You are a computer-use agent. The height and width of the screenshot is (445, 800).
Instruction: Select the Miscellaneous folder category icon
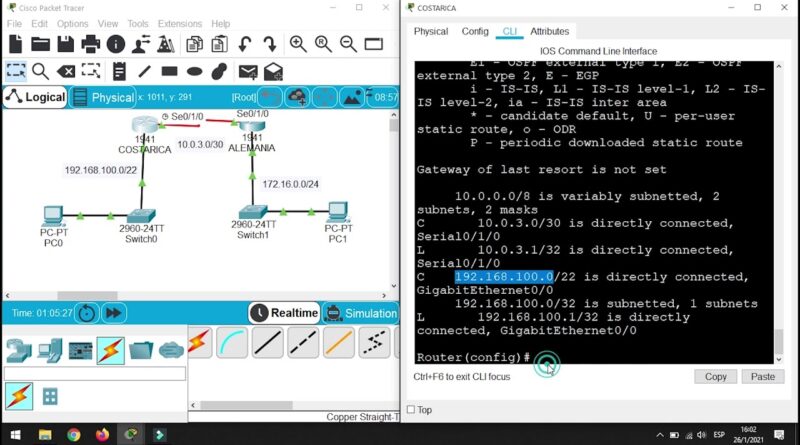[x=141, y=351]
